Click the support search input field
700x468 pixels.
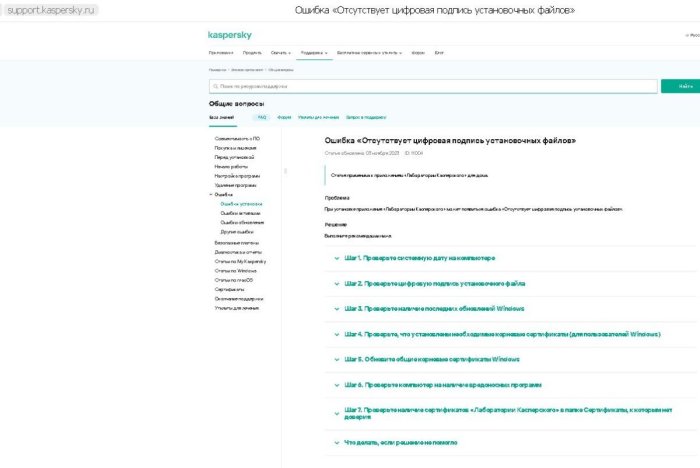[x=433, y=86]
